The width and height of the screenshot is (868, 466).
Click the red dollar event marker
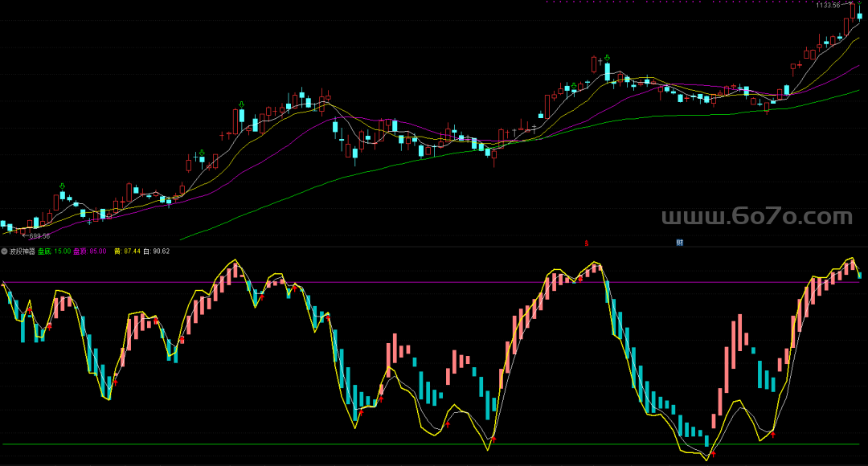pyautogui.click(x=586, y=243)
